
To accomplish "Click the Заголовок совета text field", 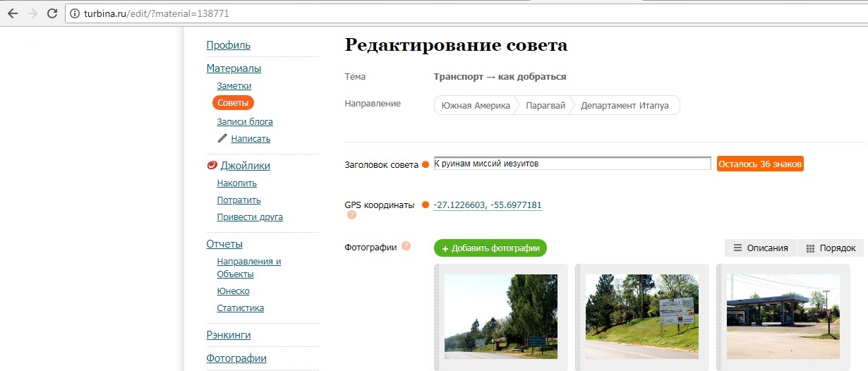I will (572, 164).
